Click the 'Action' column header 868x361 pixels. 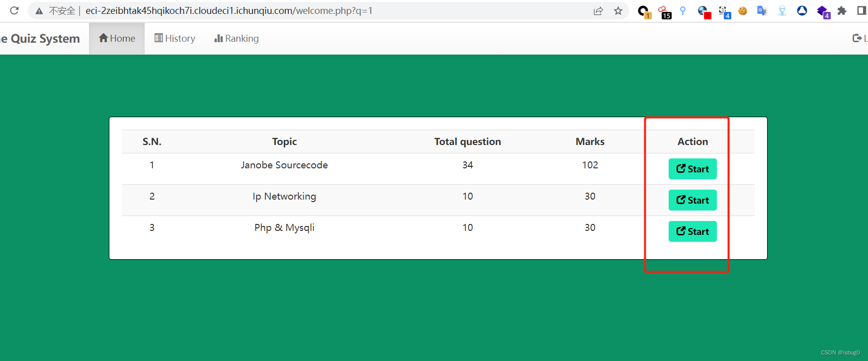pyautogui.click(x=693, y=142)
